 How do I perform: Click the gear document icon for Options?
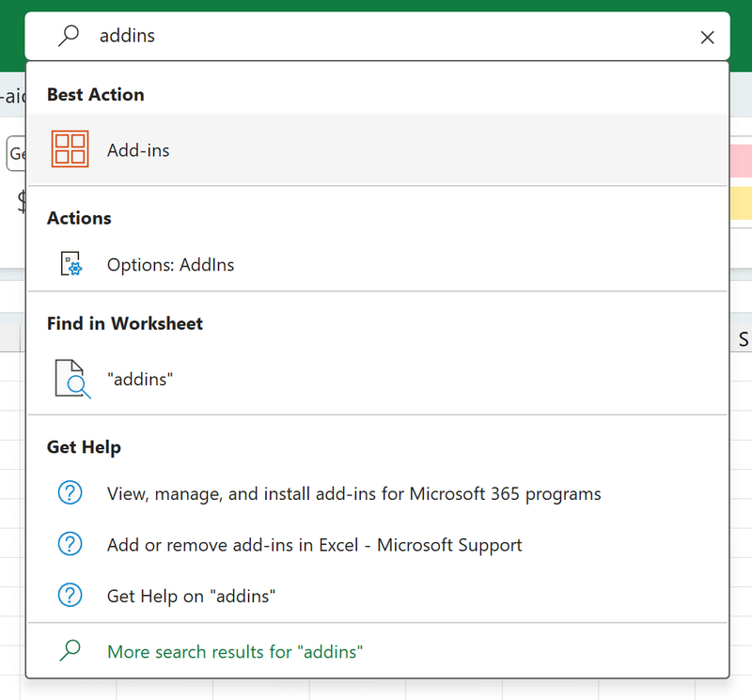70,265
